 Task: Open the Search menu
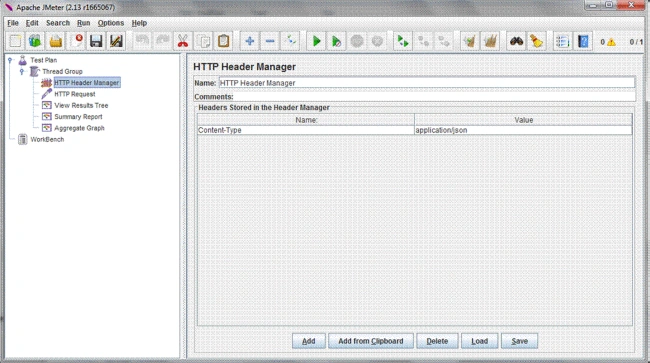coord(58,23)
